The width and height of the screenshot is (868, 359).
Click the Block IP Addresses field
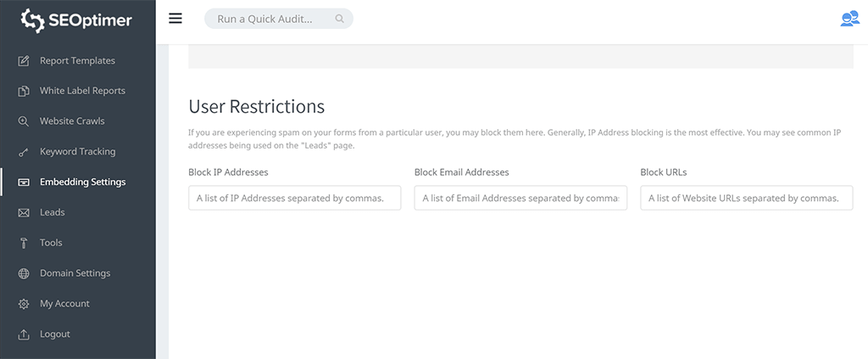point(294,198)
